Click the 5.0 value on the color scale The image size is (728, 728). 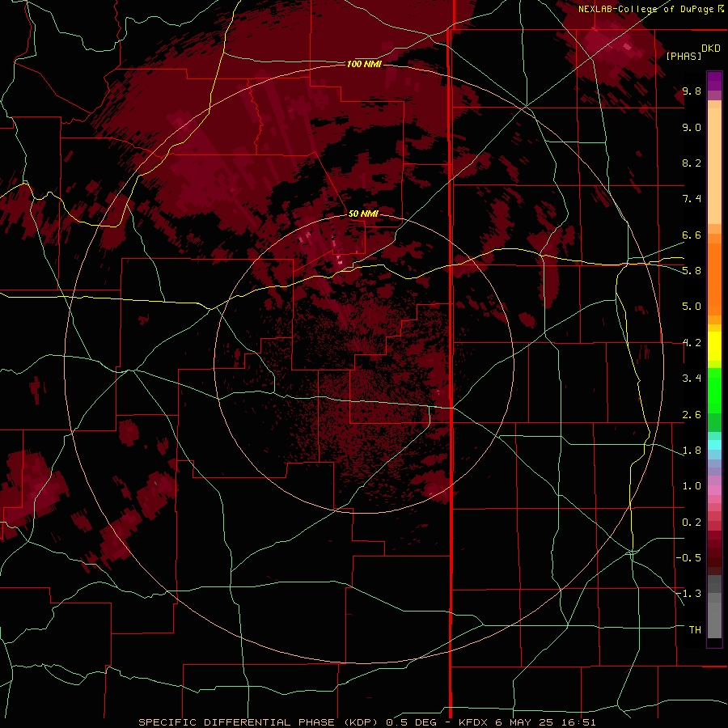coord(692,307)
